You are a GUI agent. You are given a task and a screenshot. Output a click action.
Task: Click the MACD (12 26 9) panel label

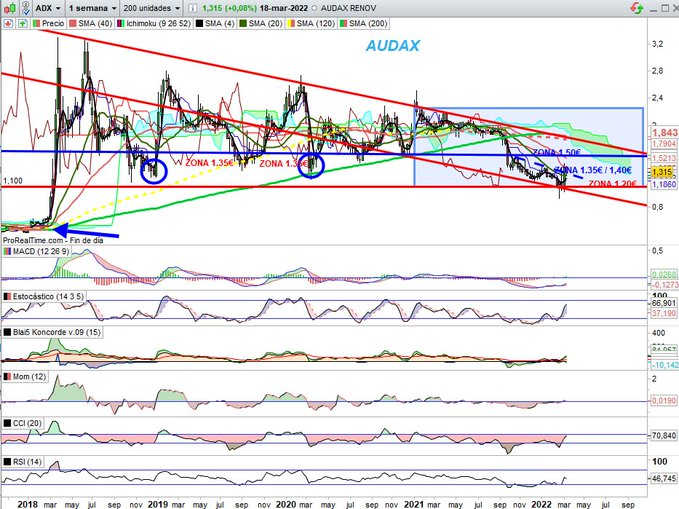click(x=36, y=251)
